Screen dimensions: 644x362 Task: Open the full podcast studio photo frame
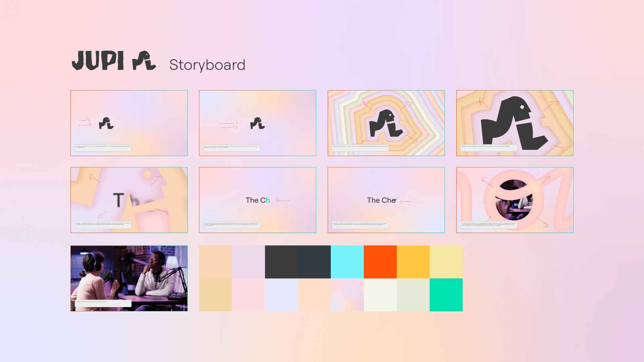click(x=129, y=278)
